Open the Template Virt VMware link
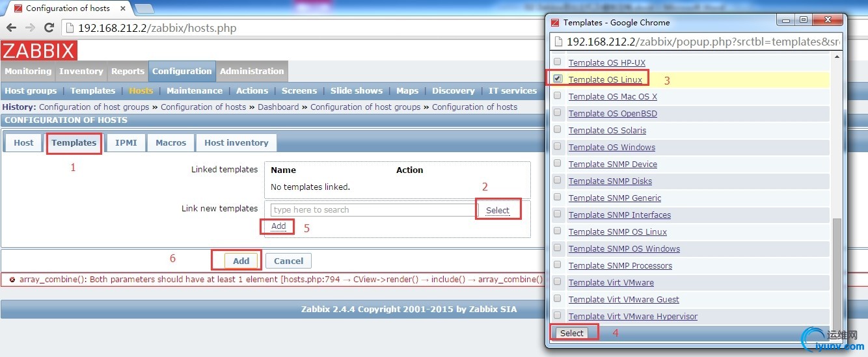868x357 pixels. point(611,283)
